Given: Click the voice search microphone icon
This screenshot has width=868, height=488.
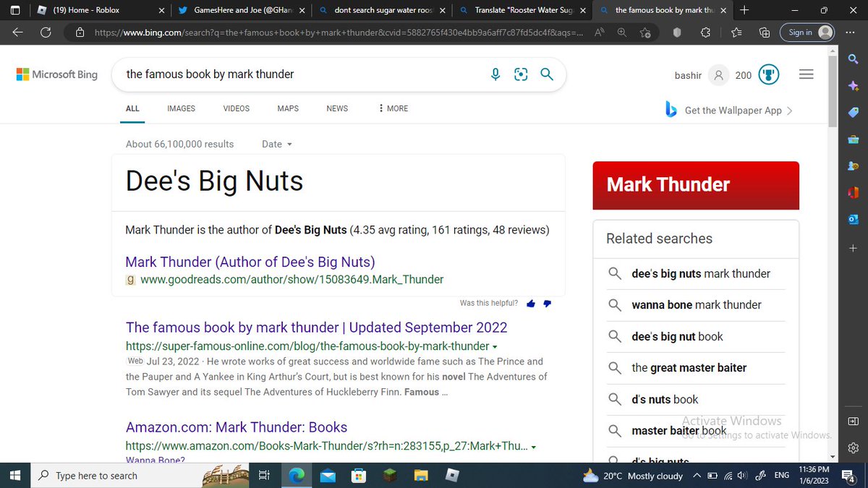Looking at the screenshot, I should [x=495, y=74].
